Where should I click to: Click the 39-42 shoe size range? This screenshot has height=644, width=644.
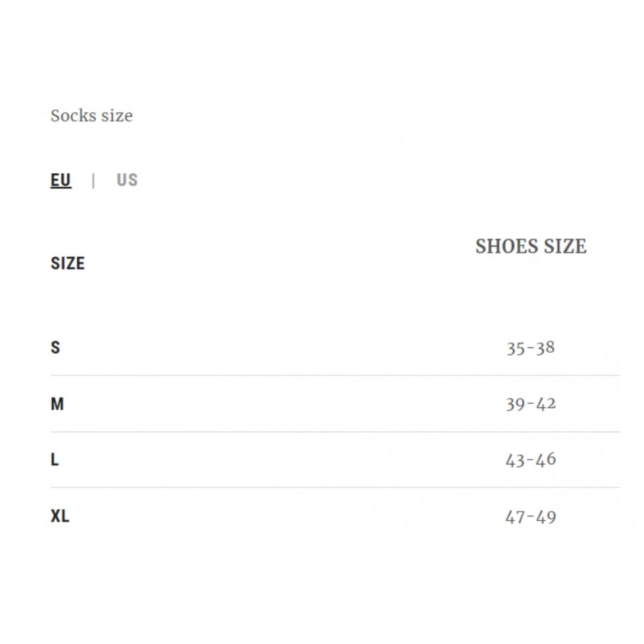point(531,404)
